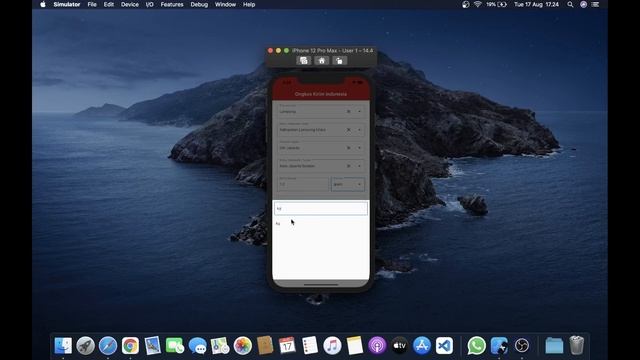Open the Trash in Dock
Screen dimensions: 640x360
pyautogui.click(x=576, y=345)
